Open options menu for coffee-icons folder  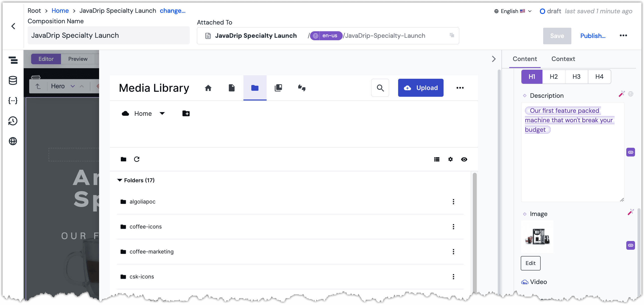[453, 227]
